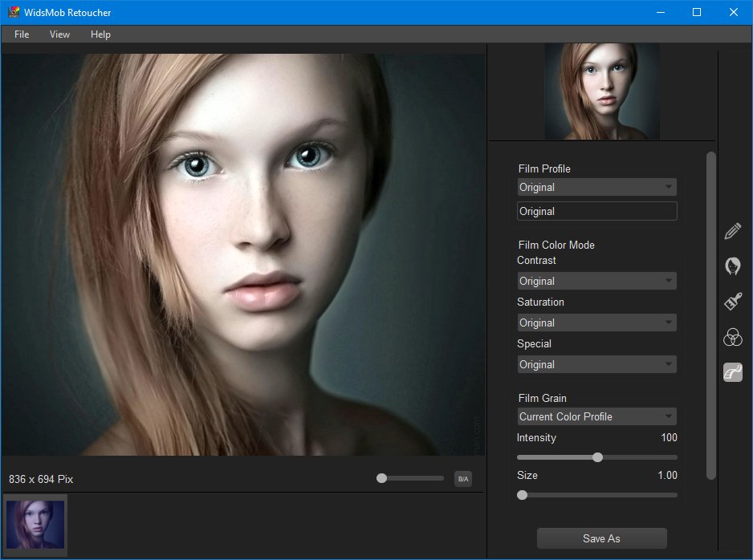Select the pencil edit tool icon

click(732, 231)
